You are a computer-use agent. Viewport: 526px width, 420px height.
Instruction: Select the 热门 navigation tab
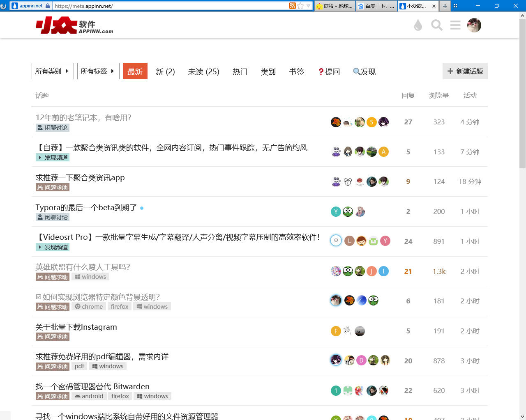pyautogui.click(x=240, y=72)
